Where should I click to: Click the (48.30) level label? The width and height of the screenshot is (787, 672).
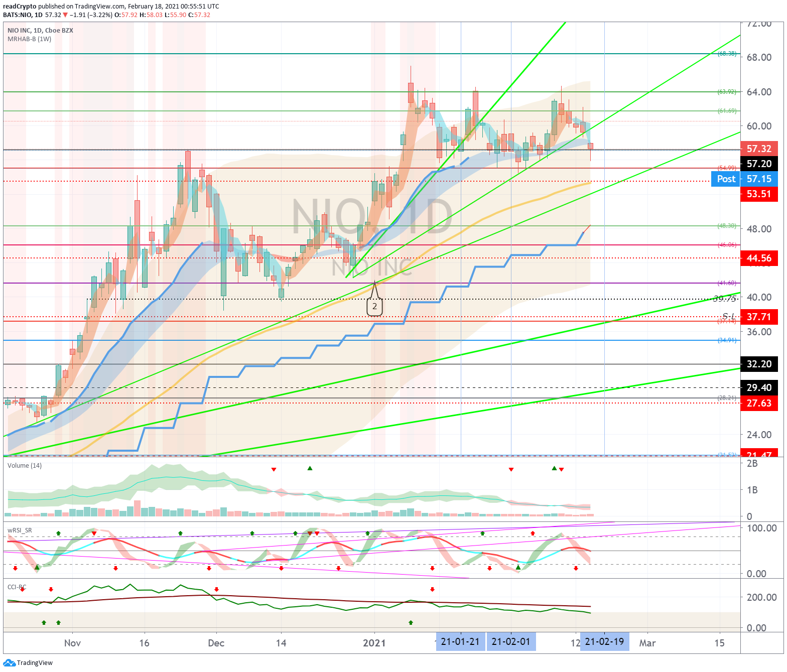(x=727, y=226)
